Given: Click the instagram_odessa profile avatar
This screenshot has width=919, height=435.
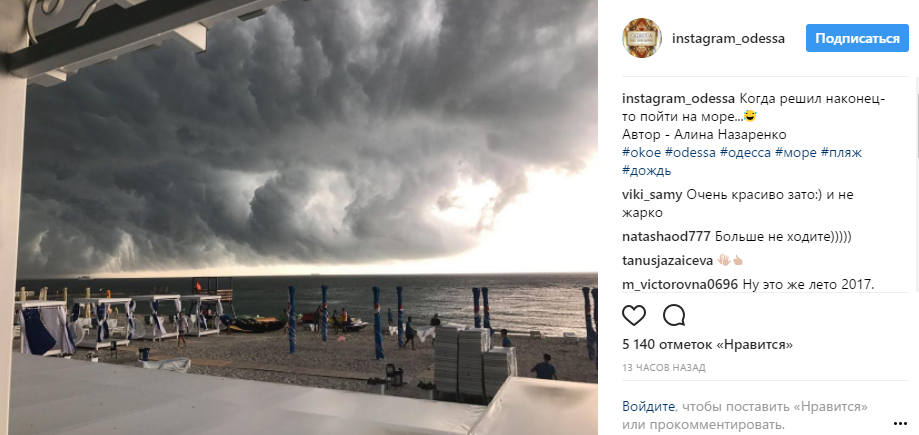Looking at the screenshot, I should 642,38.
